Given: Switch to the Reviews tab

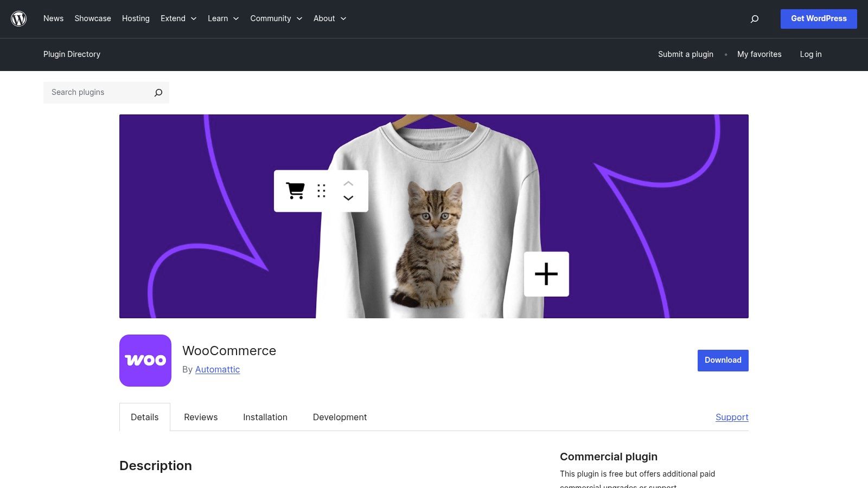Looking at the screenshot, I should tap(200, 417).
